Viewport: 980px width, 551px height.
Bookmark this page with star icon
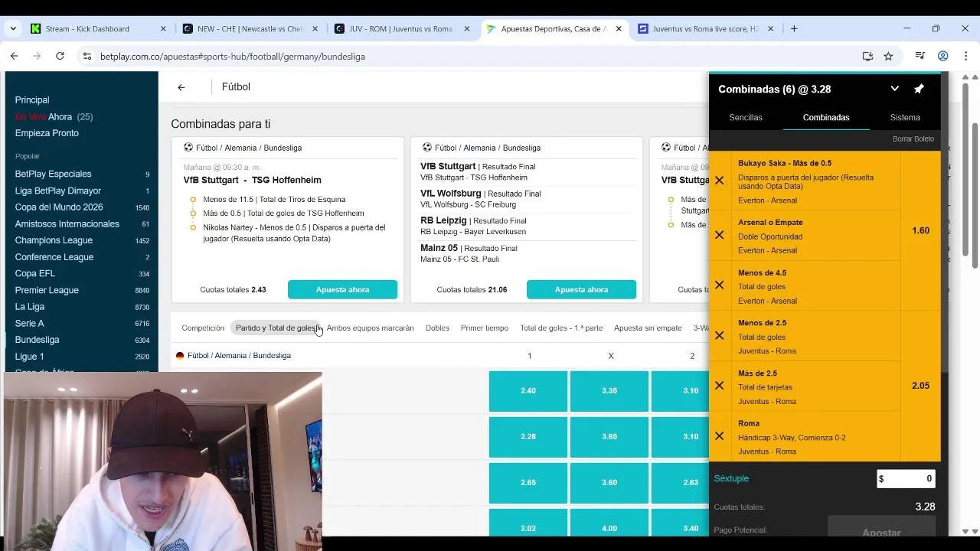pyautogui.click(x=888, y=56)
